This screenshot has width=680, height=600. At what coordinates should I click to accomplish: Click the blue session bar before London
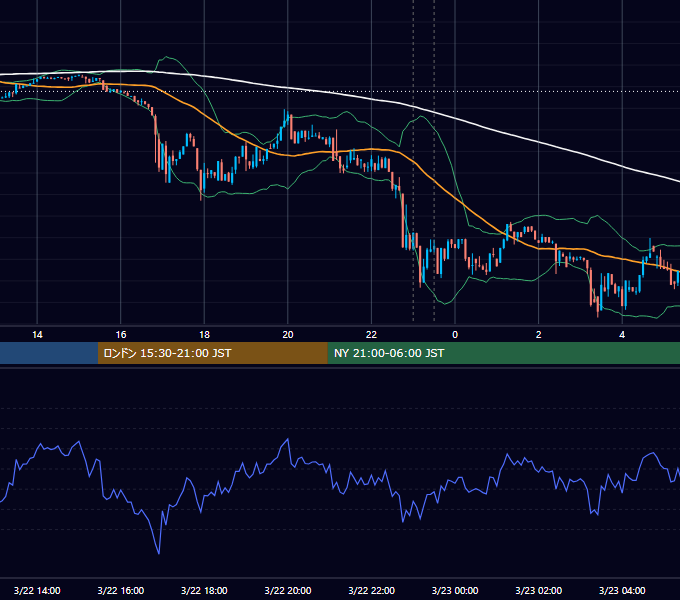click(x=49, y=353)
